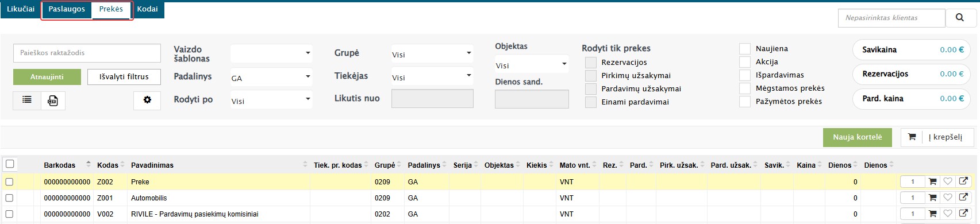Image resolution: width=980 pixels, height=224 pixels.
Task: Toggle Einami pardavimai checkbox
Action: (591, 102)
